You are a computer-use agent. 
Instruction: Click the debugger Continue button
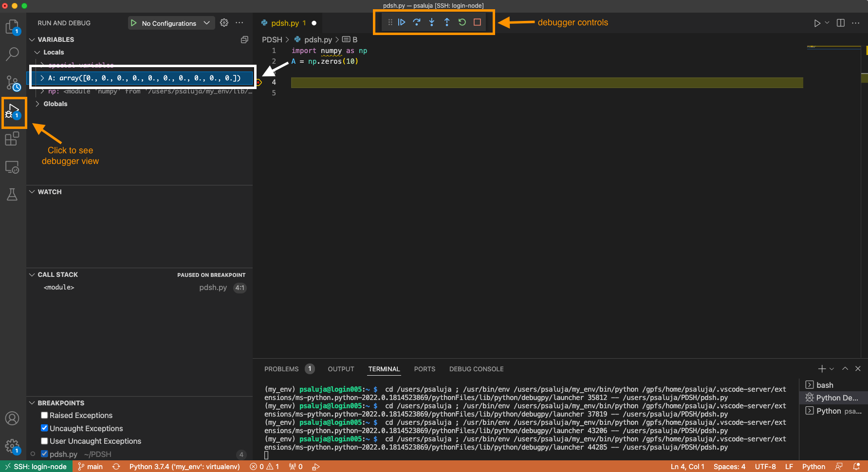point(402,22)
